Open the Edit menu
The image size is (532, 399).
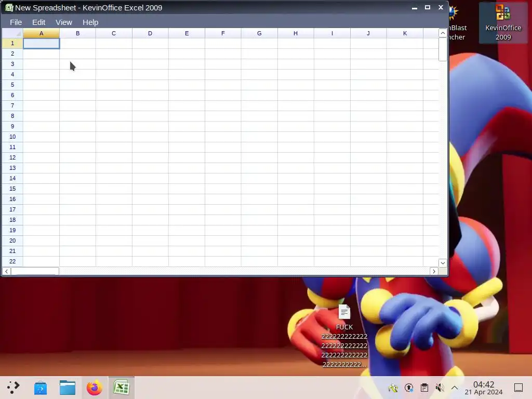pos(38,22)
